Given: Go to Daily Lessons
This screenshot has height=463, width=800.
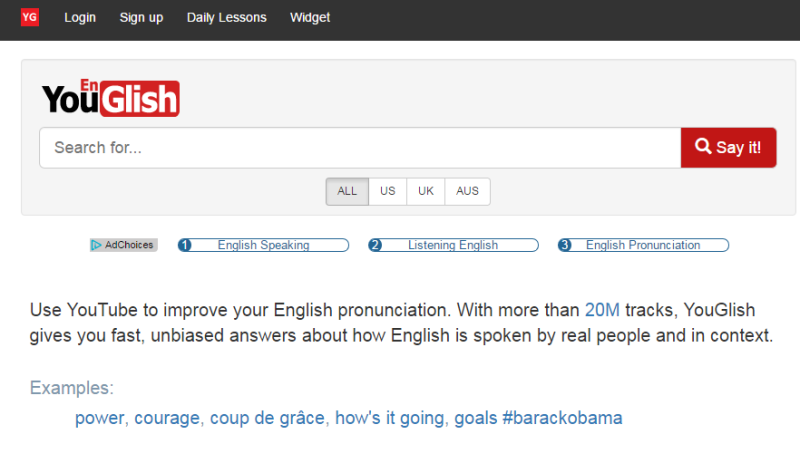Looking at the screenshot, I should point(227,17).
